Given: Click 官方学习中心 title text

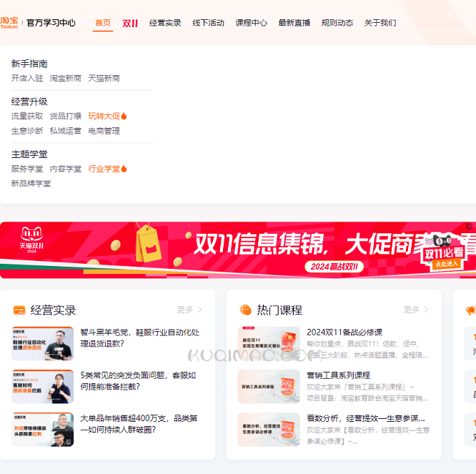Looking at the screenshot, I should pyautogui.click(x=51, y=23).
